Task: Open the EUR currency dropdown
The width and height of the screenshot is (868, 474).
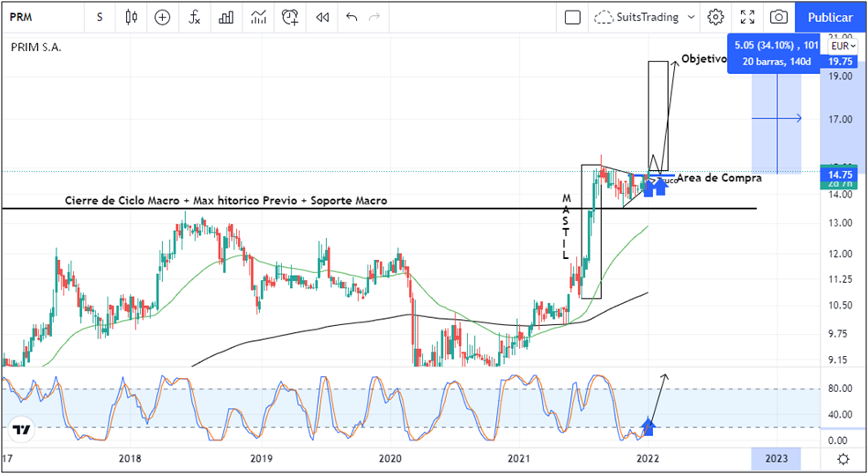Action: pos(841,46)
